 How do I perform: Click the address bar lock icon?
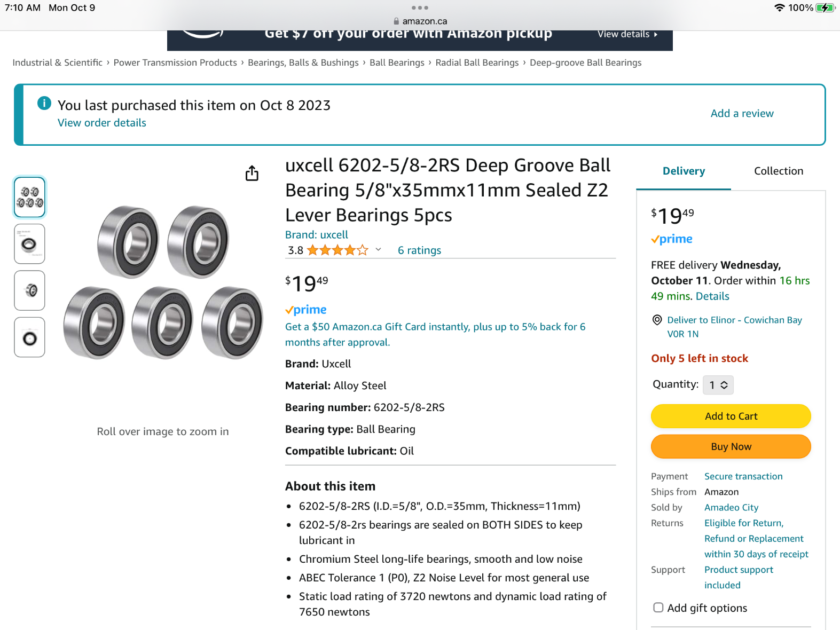pyautogui.click(x=396, y=21)
